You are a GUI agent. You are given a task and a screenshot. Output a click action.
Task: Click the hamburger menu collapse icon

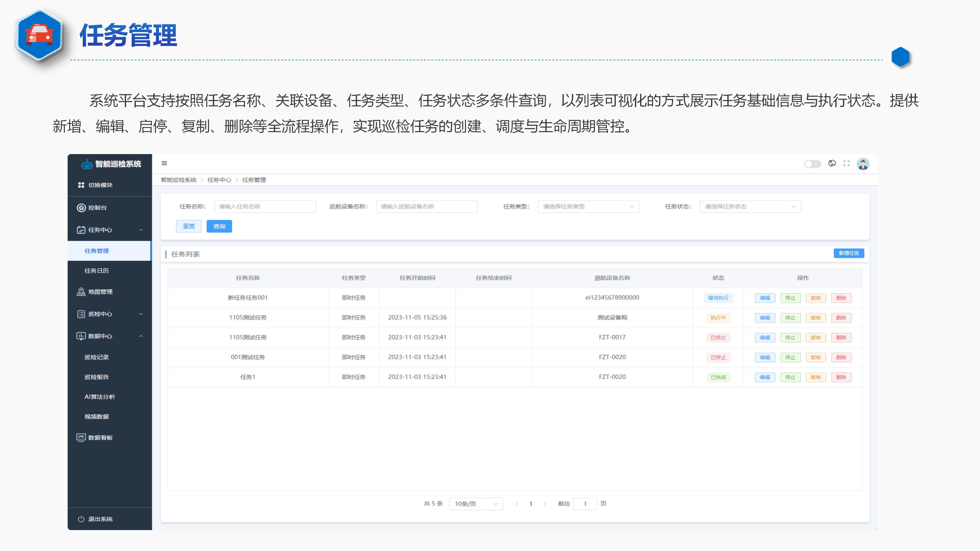click(x=164, y=163)
